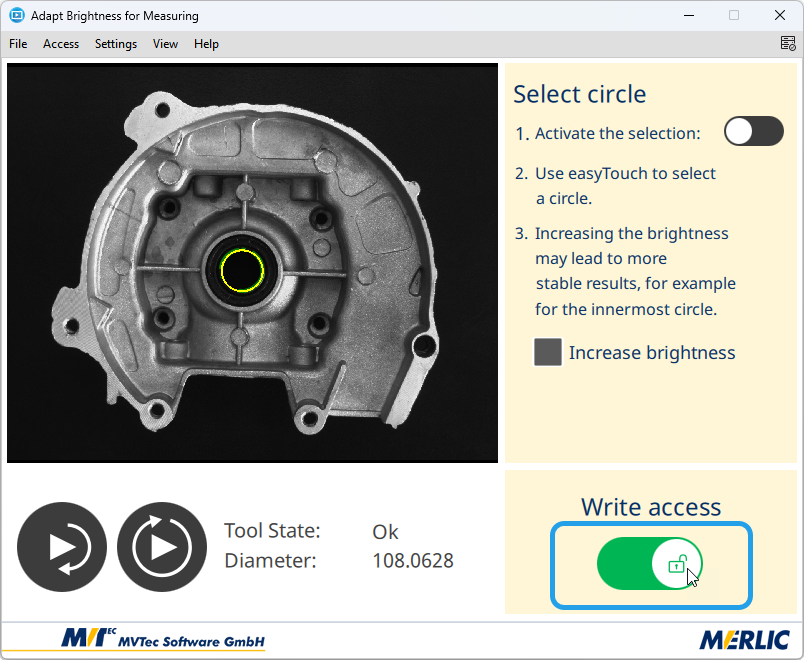This screenshot has width=804, height=660.
Task: Close the Adapt Brightness for Measuring window
Action: [778, 16]
